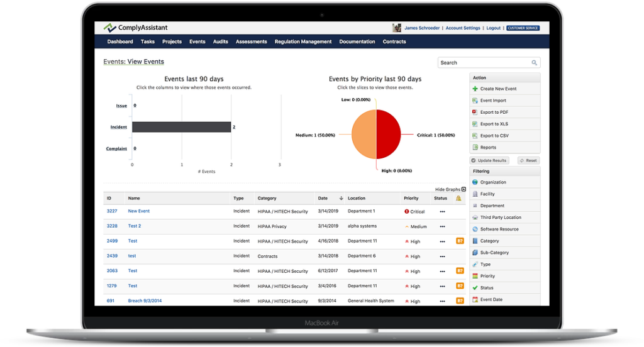Sort table by the Date column arrow
The width and height of the screenshot is (644, 347).
[341, 198]
